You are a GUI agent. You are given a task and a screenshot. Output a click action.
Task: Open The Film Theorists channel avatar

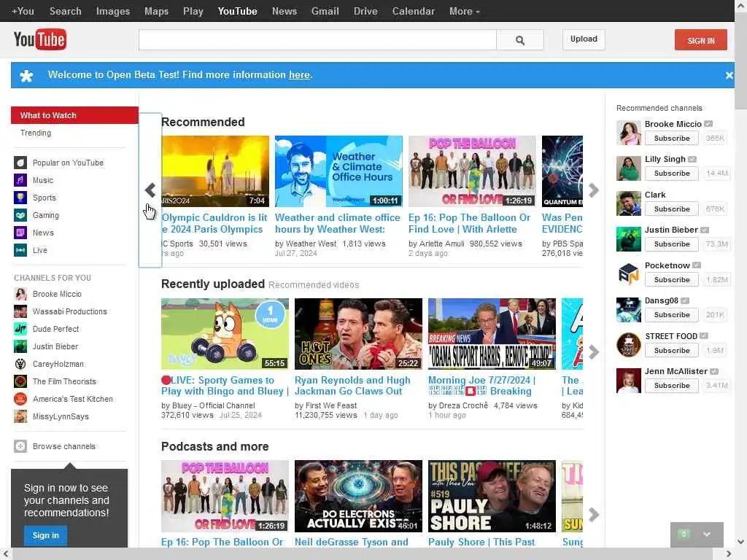[x=20, y=381]
